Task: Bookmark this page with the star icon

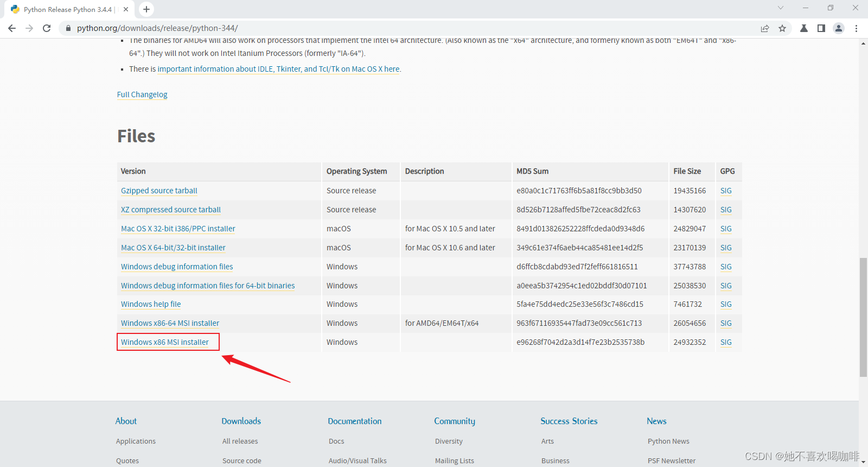Action: (782, 28)
